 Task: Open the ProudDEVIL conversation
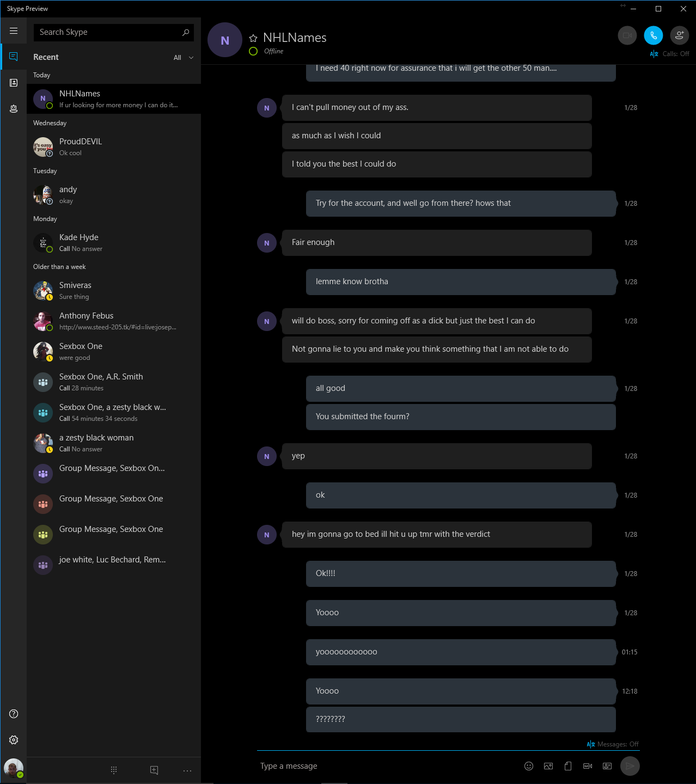[114, 147]
